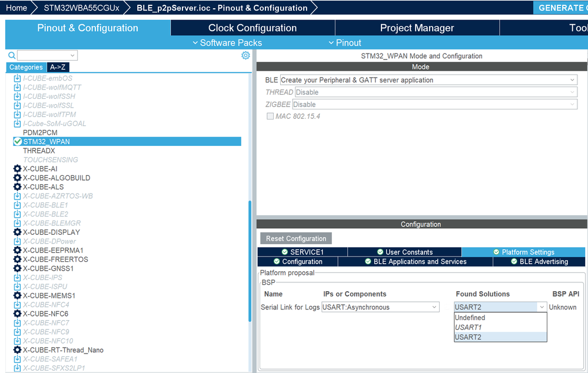Click download icon beside I-Cube-SoM-uGOAL
The image size is (588, 373).
coord(17,124)
